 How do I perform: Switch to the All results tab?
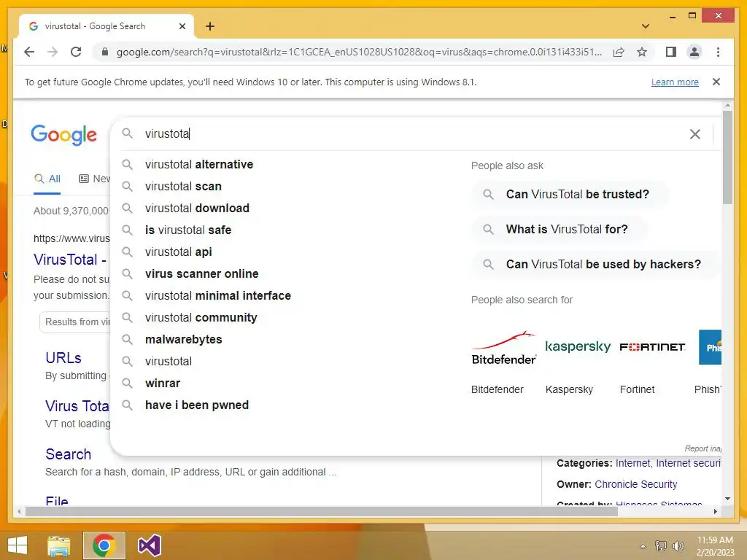click(47, 179)
